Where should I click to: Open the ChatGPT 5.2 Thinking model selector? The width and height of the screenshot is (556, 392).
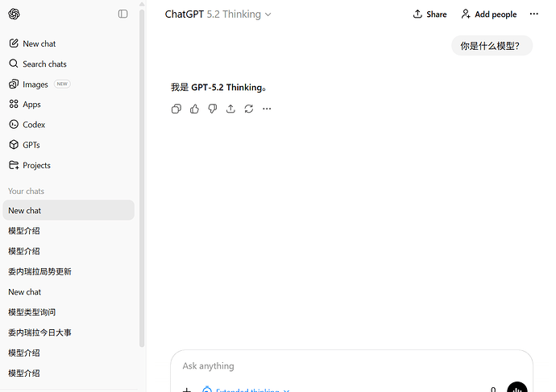(x=218, y=14)
